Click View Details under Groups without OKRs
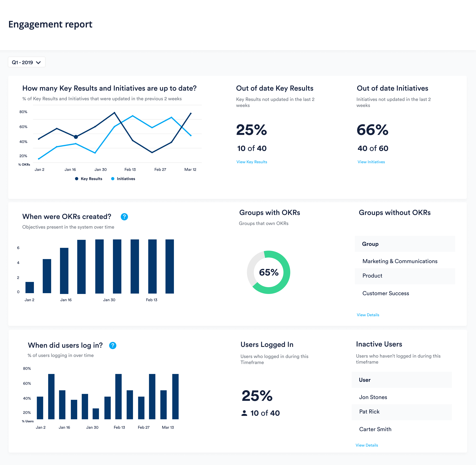The height and width of the screenshot is (465, 476). click(368, 315)
